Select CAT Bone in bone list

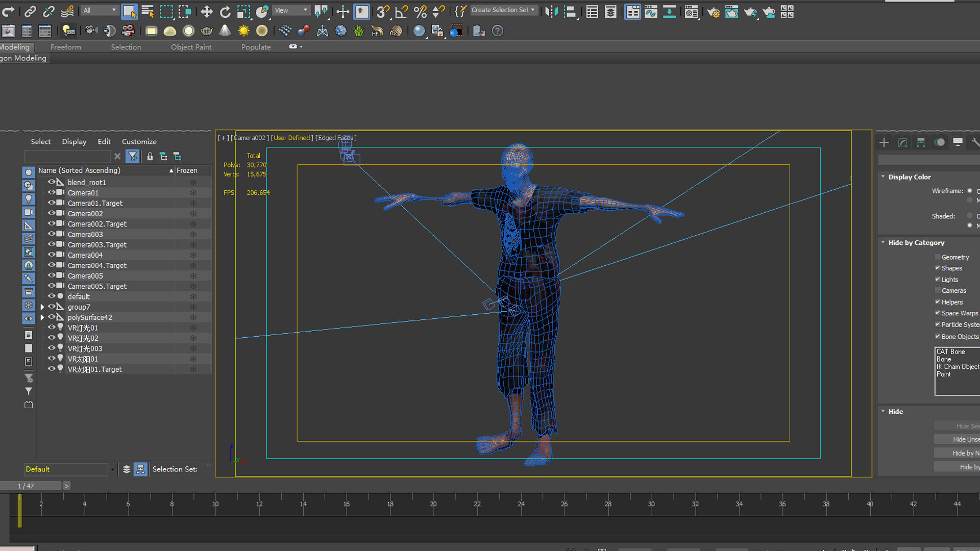click(x=950, y=352)
